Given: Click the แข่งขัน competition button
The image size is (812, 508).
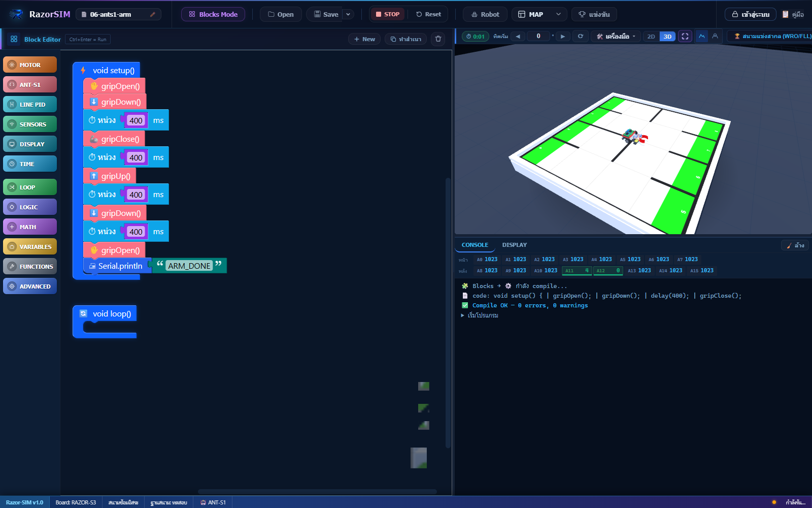Looking at the screenshot, I should click(594, 14).
